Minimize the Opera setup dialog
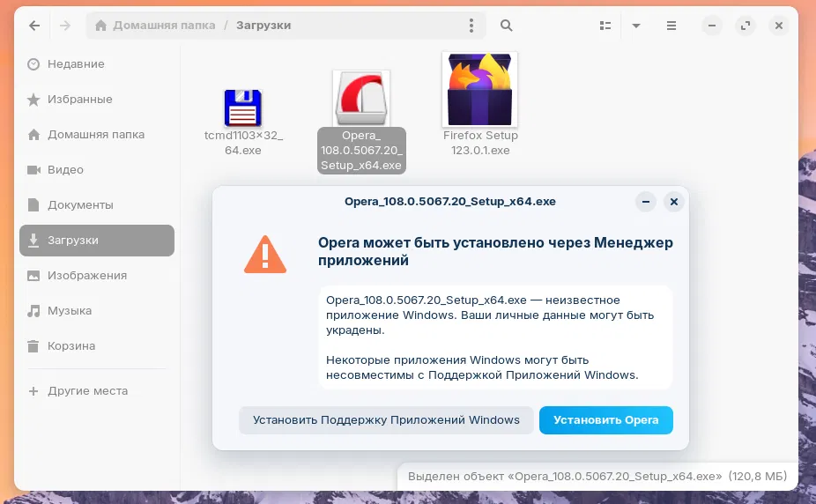The width and height of the screenshot is (816, 504). coord(646,202)
